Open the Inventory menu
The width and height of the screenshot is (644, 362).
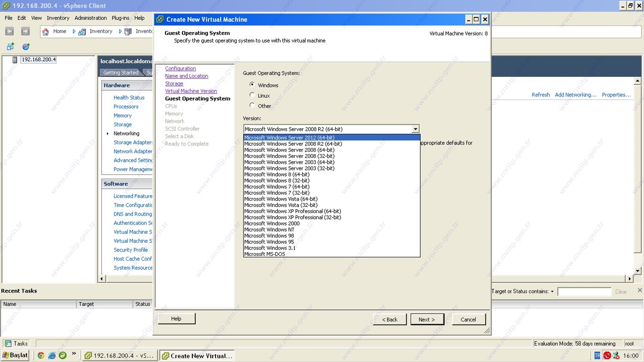[58, 18]
